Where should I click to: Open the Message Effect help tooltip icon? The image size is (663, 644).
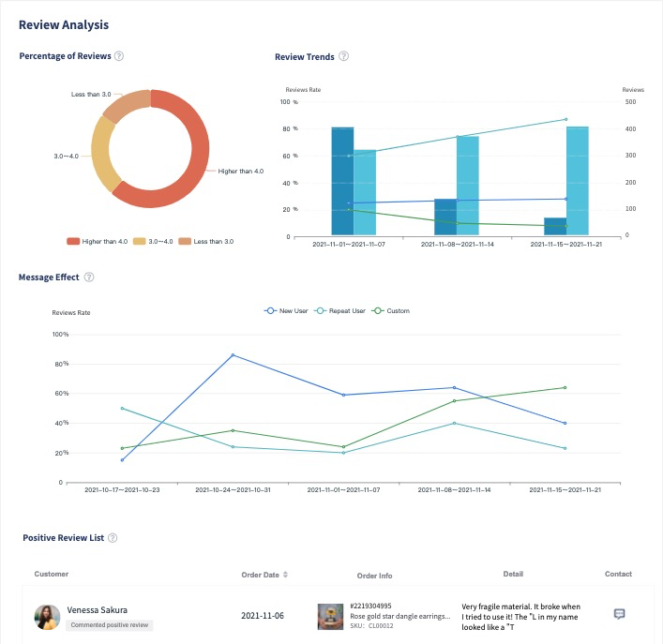pyautogui.click(x=89, y=277)
